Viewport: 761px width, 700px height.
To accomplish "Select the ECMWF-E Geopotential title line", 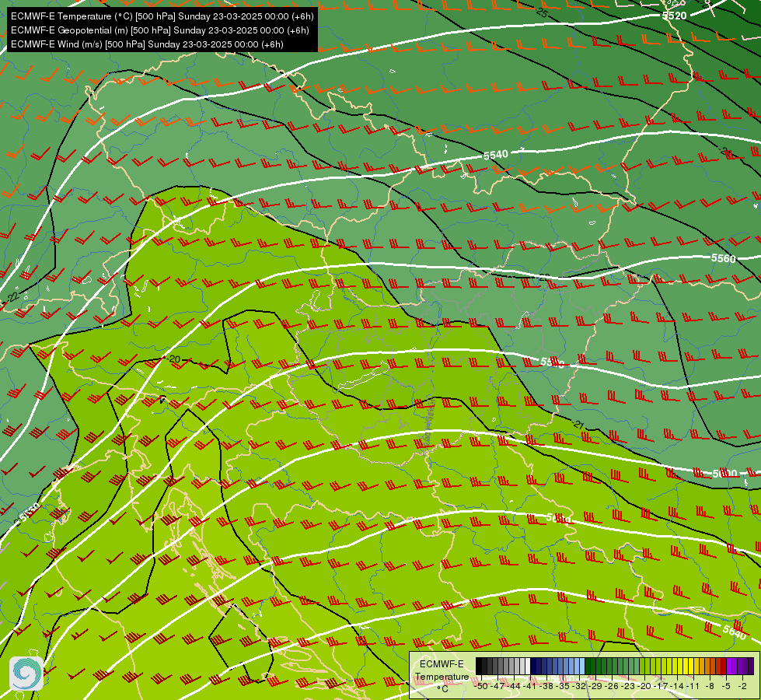I will click(159, 30).
